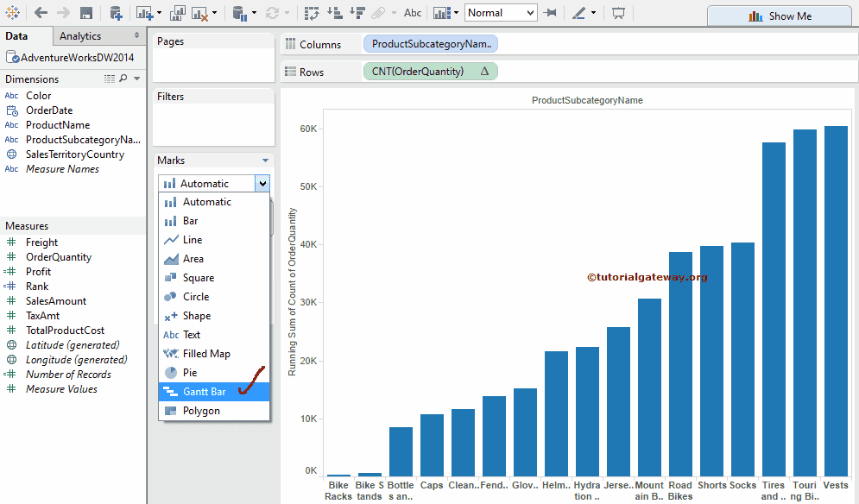Expand the Marks card menu arrow
859x504 pixels.
[265, 161]
